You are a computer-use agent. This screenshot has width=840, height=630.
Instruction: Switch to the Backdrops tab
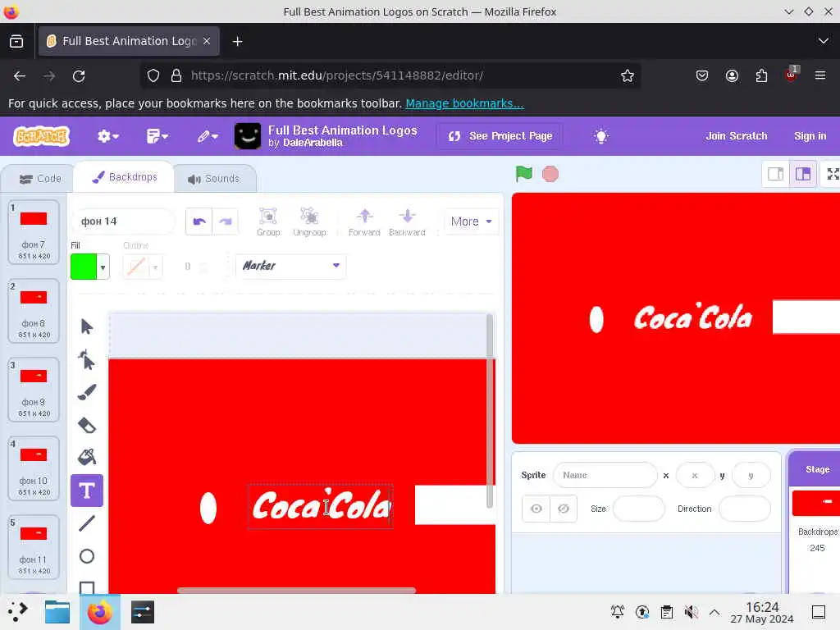[125, 177]
